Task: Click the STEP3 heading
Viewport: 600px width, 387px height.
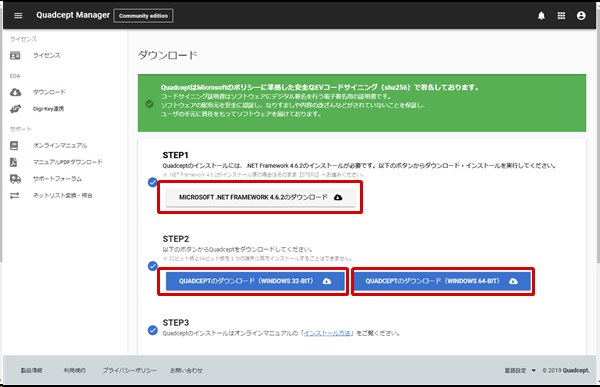Action: pos(176,323)
